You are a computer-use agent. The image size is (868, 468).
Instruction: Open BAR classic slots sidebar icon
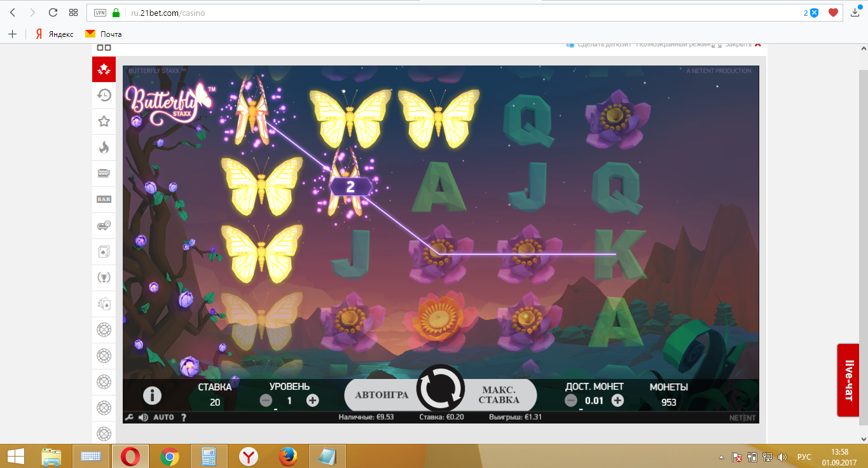[104, 200]
